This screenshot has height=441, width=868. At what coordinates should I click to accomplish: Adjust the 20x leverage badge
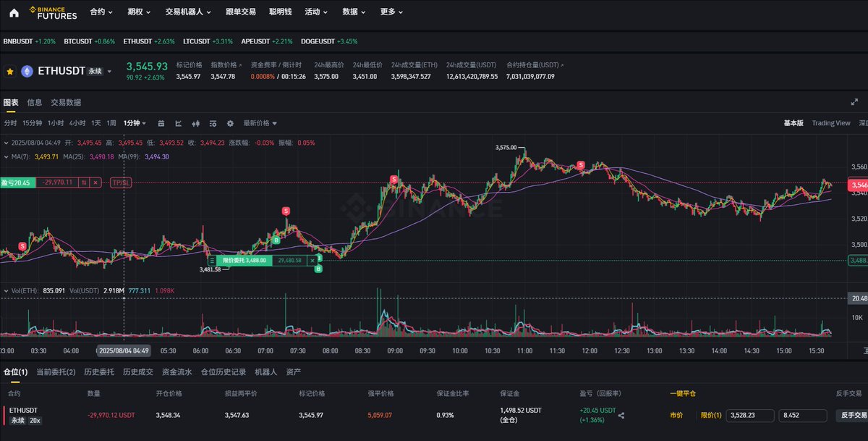click(35, 420)
